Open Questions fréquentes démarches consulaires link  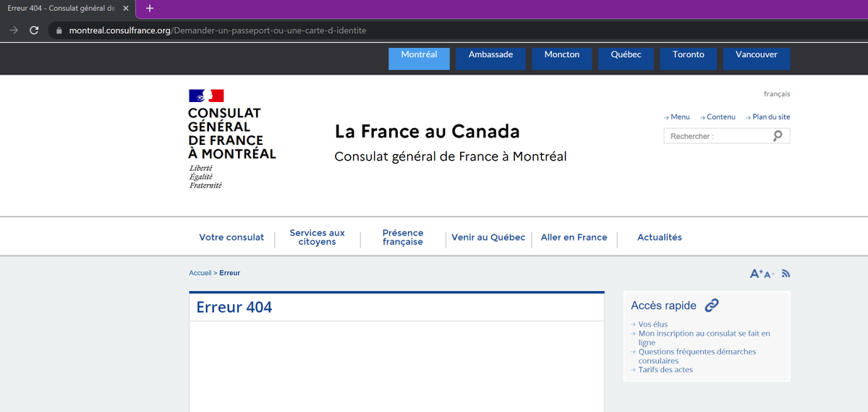click(697, 356)
